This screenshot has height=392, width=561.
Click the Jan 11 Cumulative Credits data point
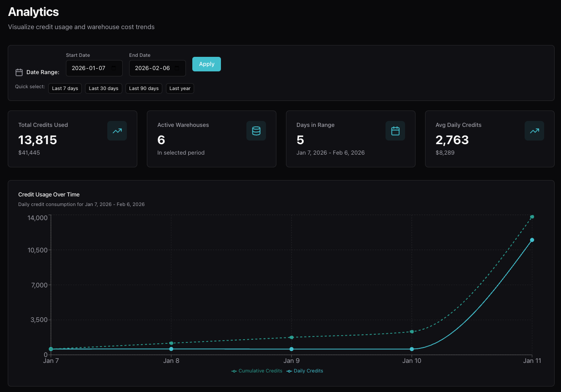click(x=532, y=217)
